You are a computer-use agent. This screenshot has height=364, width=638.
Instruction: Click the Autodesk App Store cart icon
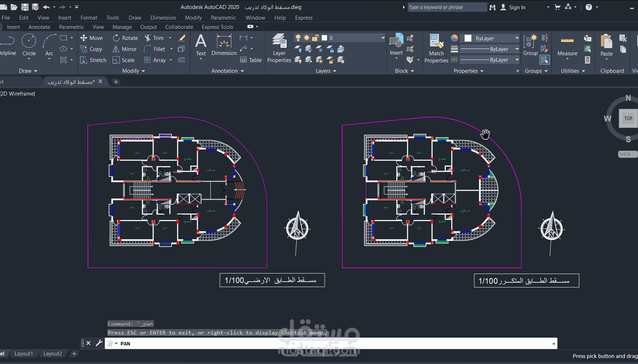[558, 7]
